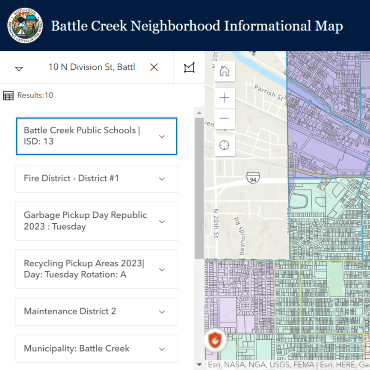Click the Esri map attribution text
The width and height of the screenshot is (370, 370).
(288, 365)
